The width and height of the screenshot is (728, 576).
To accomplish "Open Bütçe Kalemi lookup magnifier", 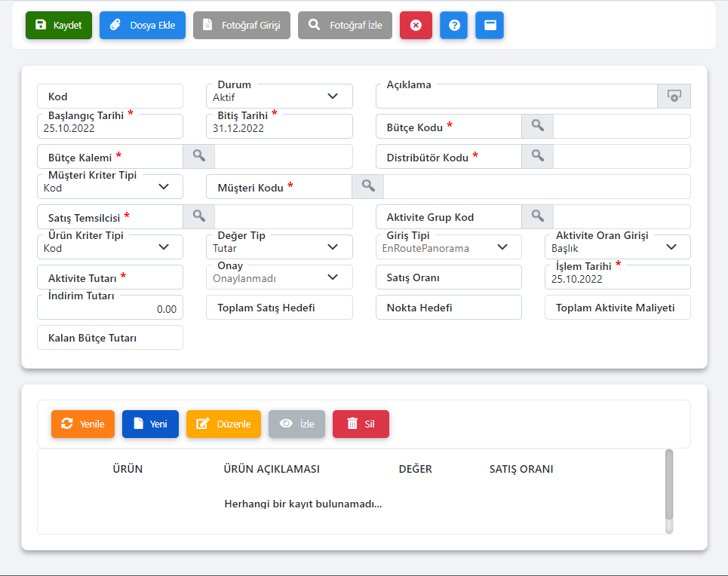I will point(198,156).
